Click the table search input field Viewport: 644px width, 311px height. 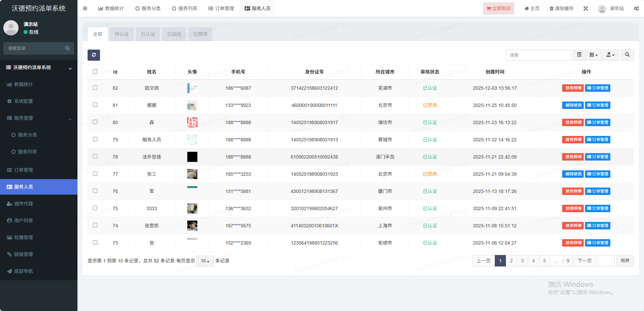point(538,55)
